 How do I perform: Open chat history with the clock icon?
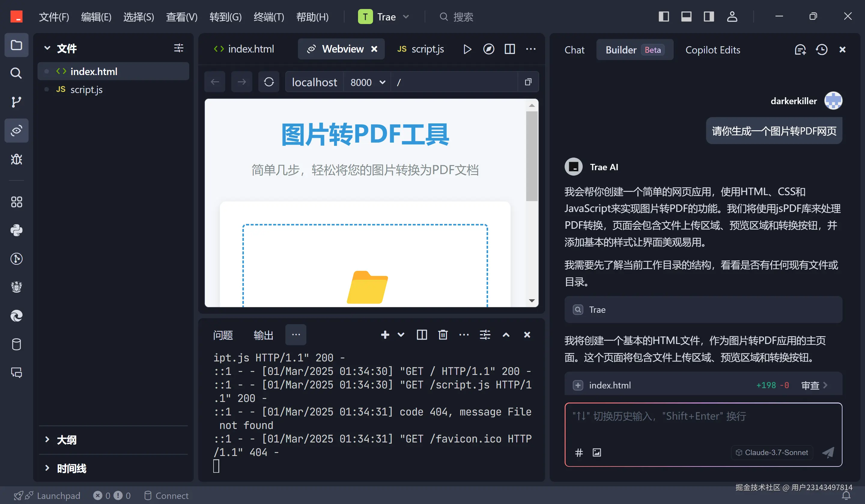click(x=821, y=50)
